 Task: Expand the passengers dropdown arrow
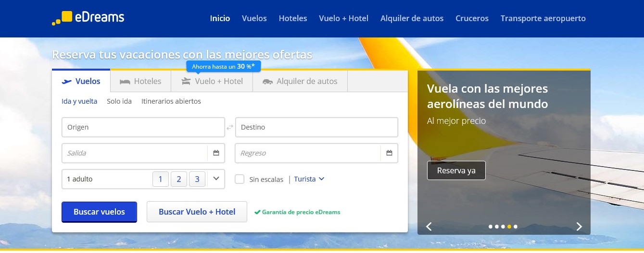(x=216, y=179)
